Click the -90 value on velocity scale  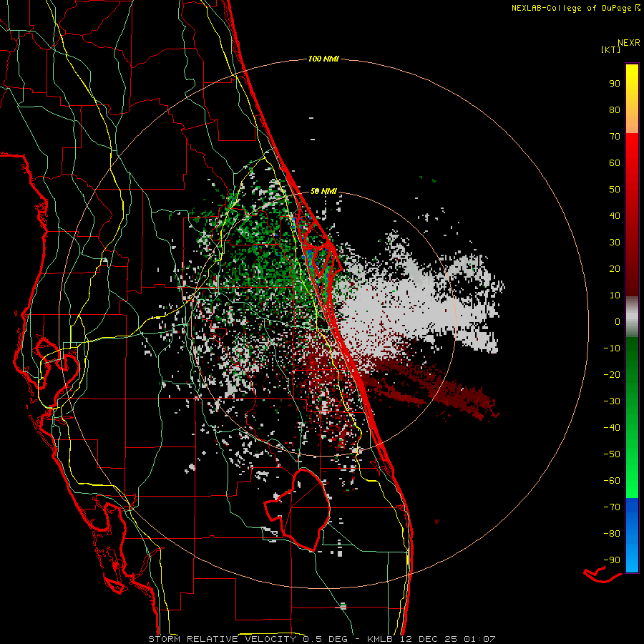click(612, 560)
